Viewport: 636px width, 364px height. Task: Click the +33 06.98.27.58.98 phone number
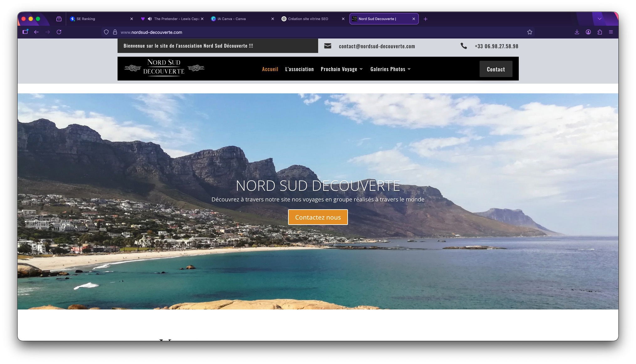[x=497, y=46]
